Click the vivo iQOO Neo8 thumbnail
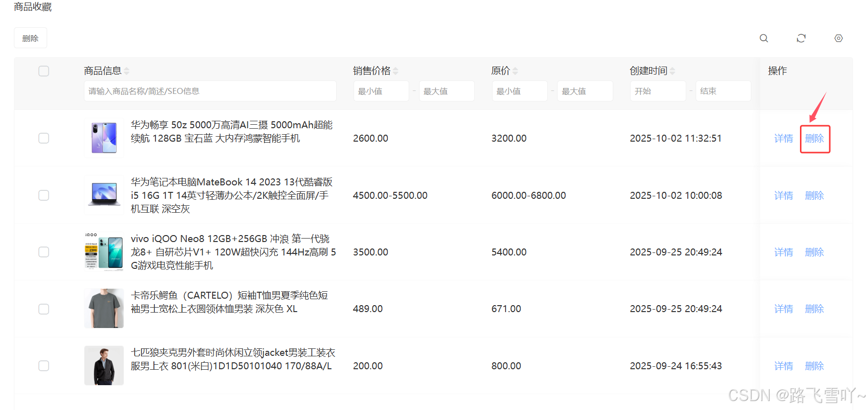868x410 pixels. 104,252
